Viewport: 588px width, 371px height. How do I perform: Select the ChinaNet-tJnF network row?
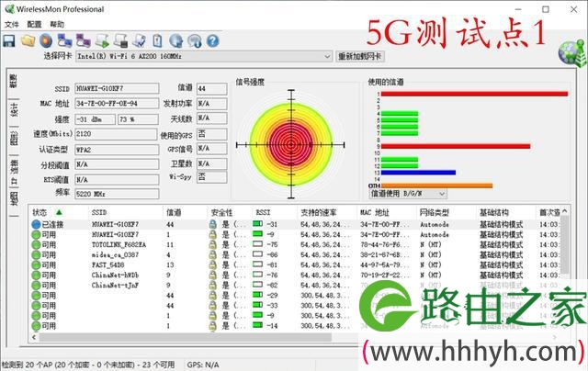click(296, 286)
